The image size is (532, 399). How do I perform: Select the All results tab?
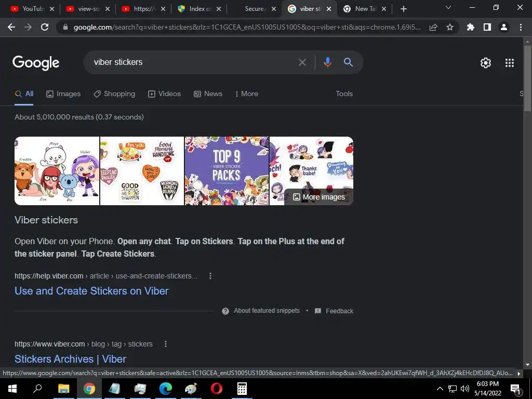pos(24,94)
